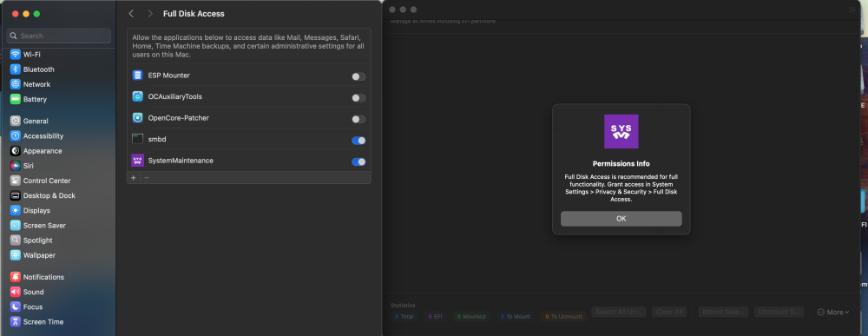The image size is (868, 336).
Task: Remove selected app with minus button
Action: pos(147,178)
